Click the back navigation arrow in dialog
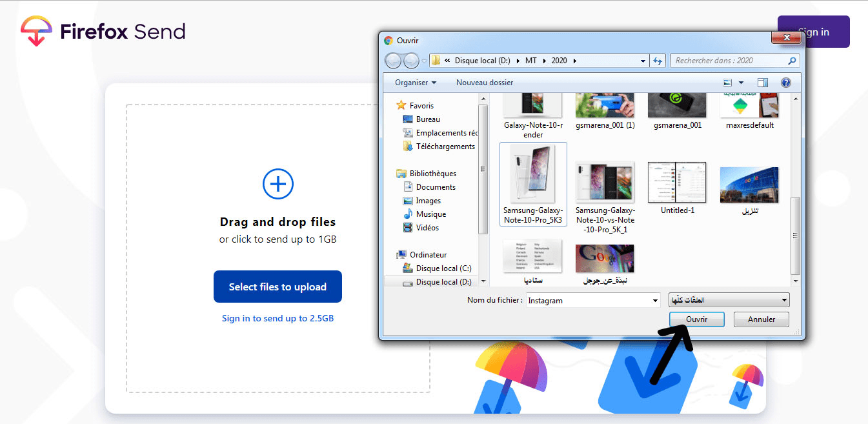The image size is (868, 424). (x=393, y=61)
